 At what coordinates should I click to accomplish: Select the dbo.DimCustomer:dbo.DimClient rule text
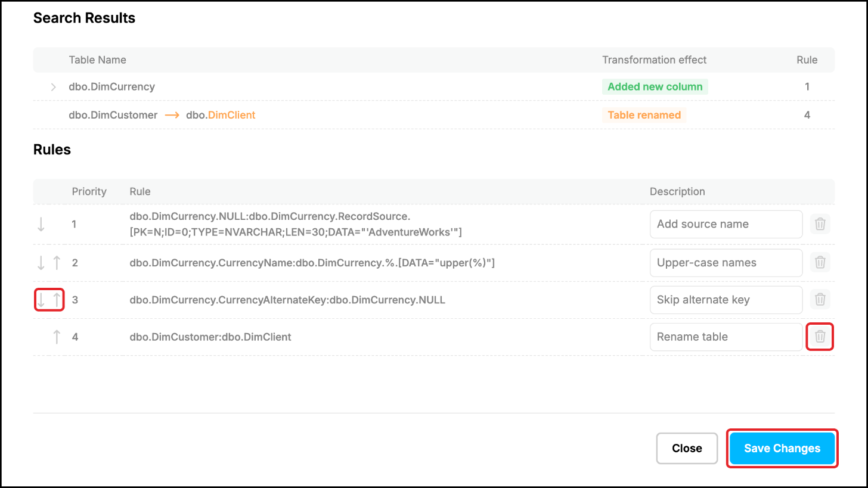tap(210, 337)
